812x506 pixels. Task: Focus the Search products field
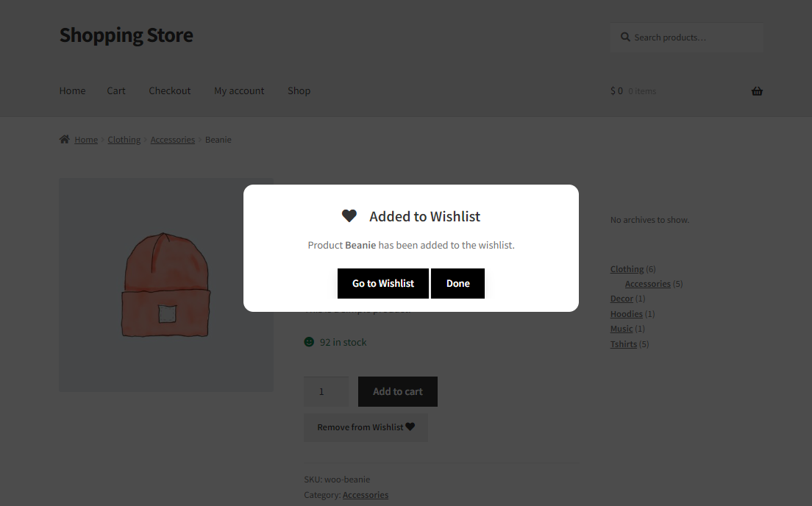point(687,38)
